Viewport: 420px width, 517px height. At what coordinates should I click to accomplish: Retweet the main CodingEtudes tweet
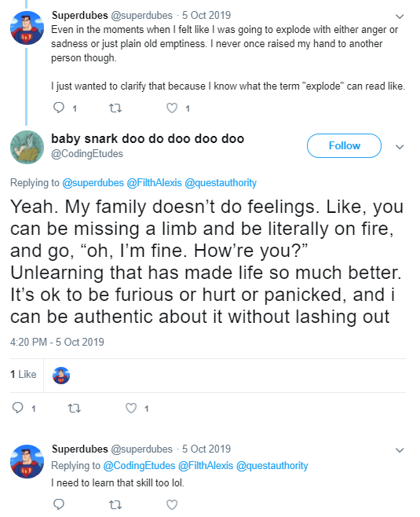coord(74,409)
